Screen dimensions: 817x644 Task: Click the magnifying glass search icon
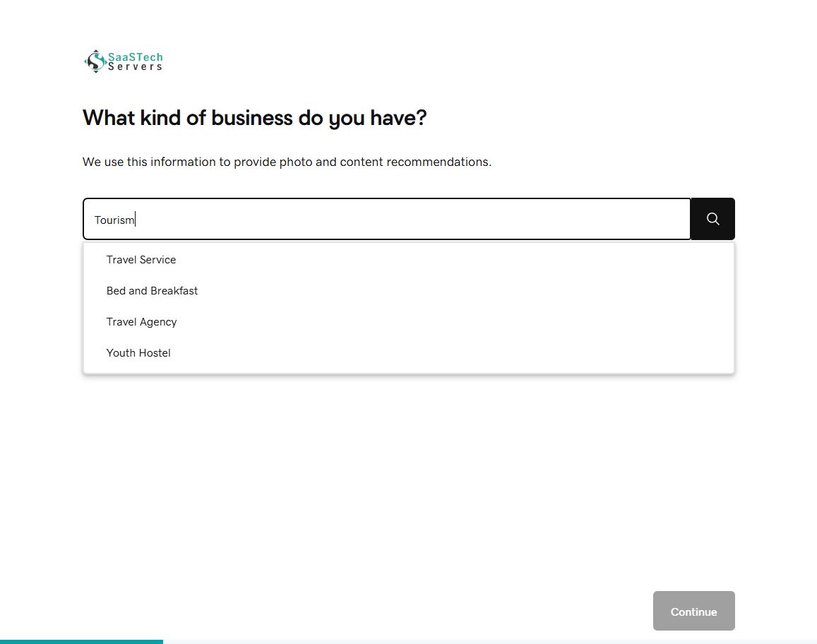(712, 219)
